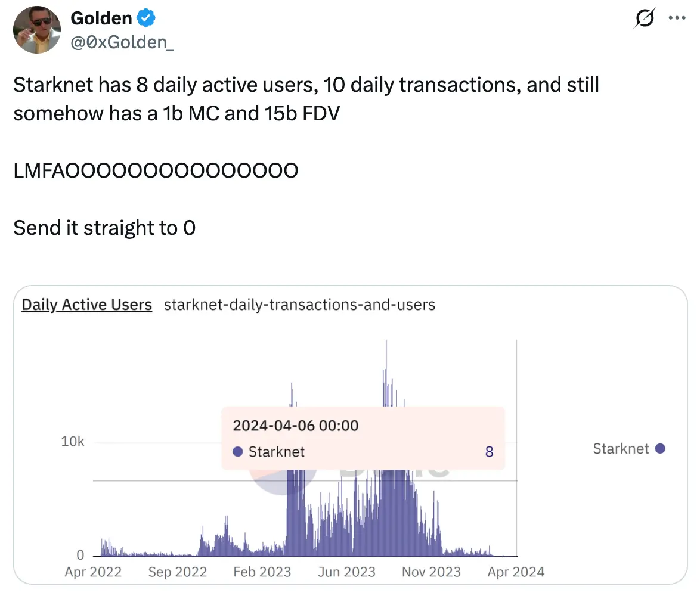Click the LMFAOOOOOOOOOOOOOOO tweet line
The image size is (700, 608).
point(156,171)
